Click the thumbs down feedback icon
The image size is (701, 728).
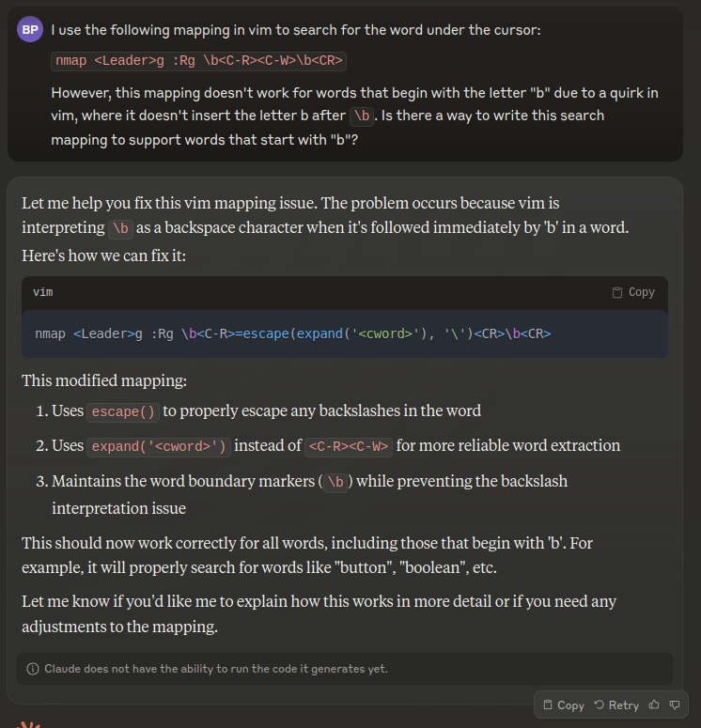tap(675, 705)
